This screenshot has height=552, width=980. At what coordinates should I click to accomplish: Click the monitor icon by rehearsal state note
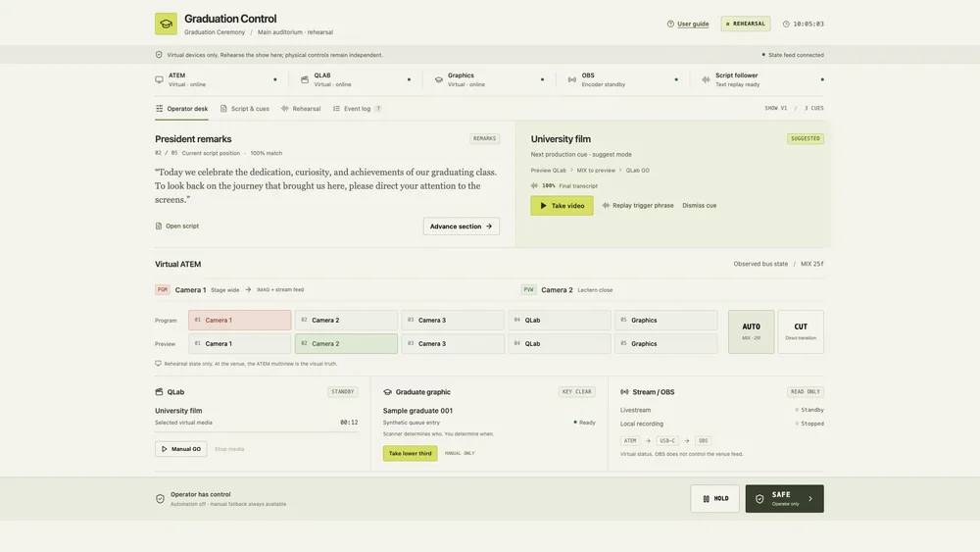click(158, 363)
